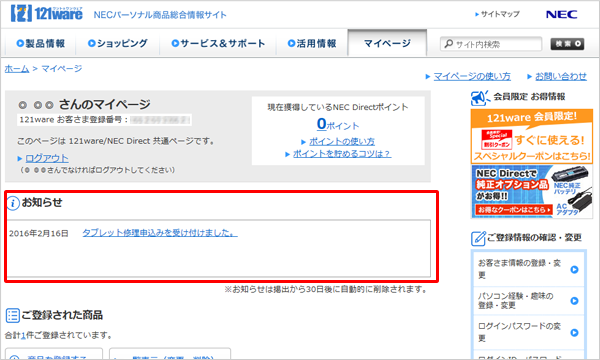Open the サイトマップ link
This screenshot has width=600, height=360.
click(x=497, y=14)
